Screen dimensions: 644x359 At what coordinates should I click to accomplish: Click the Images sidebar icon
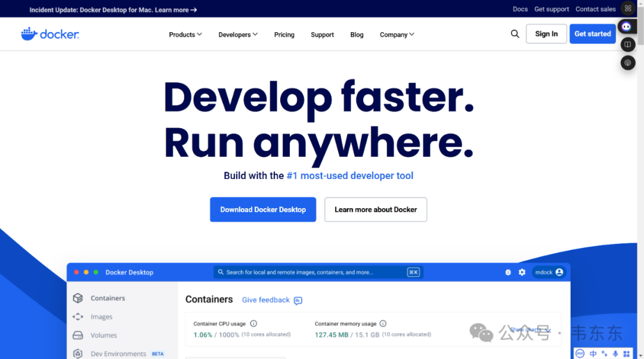tap(78, 317)
